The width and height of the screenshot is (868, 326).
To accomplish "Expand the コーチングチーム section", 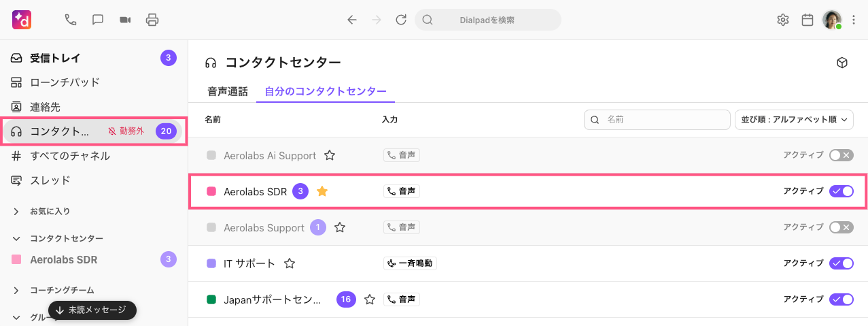I will (x=16, y=291).
